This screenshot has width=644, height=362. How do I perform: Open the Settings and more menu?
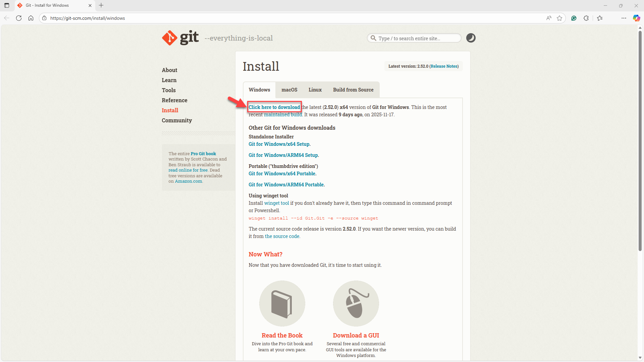624,18
